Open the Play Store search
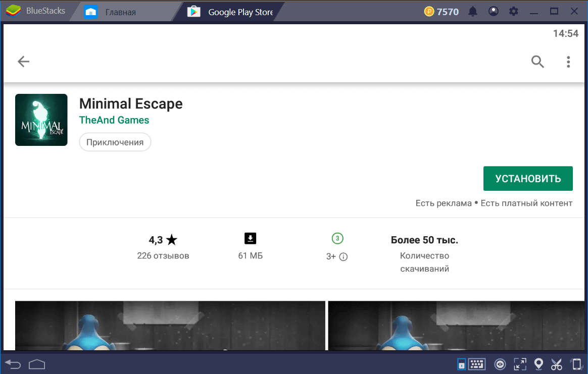The width and height of the screenshot is (588, 374). [537, 62]
